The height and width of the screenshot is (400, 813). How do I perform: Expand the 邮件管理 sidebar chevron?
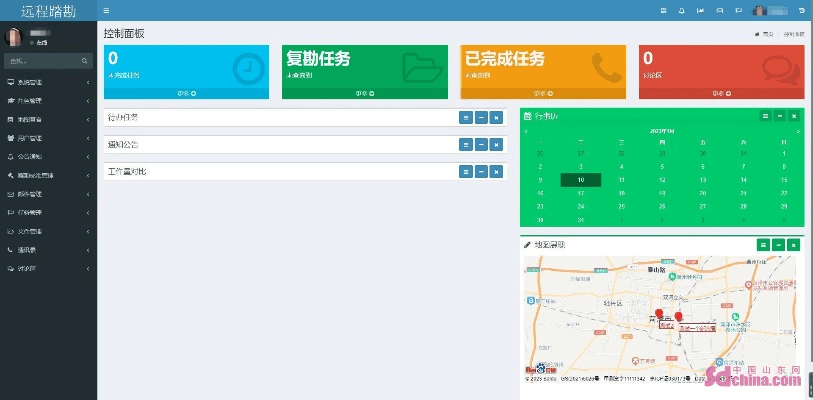coord(88,194)
